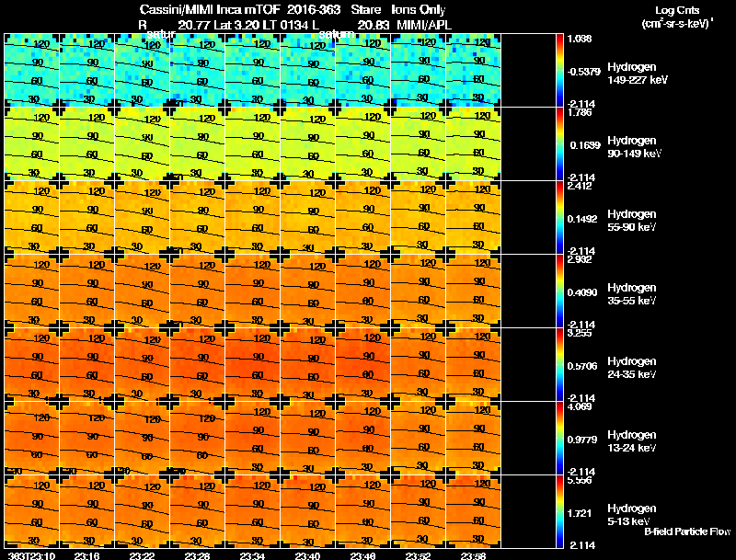Click the '363T23:10' time axis label

(x=31, y=555)
